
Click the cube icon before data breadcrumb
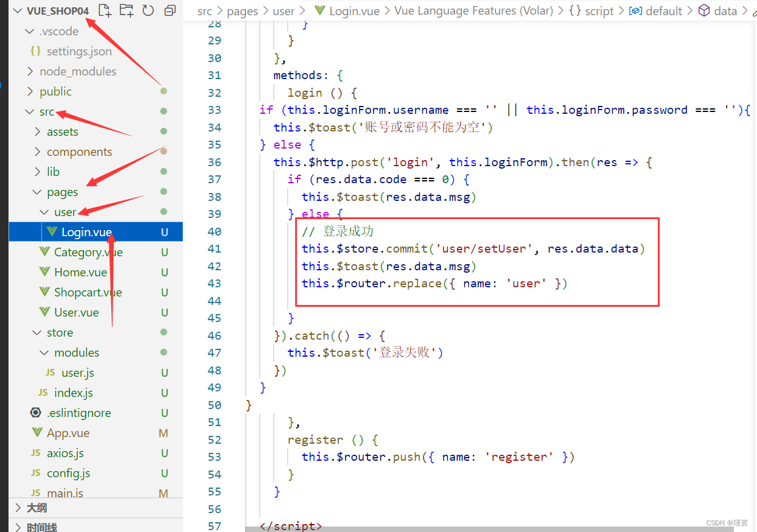704,11
